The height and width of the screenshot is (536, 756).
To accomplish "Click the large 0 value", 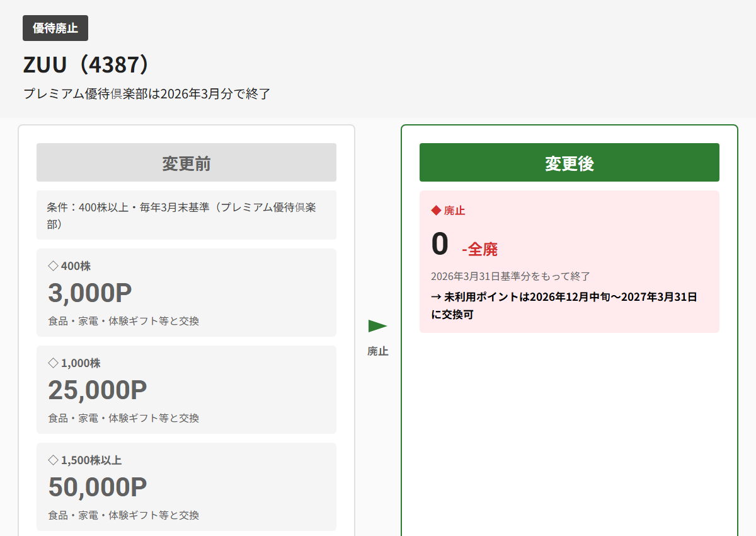I will click(440, 245).
